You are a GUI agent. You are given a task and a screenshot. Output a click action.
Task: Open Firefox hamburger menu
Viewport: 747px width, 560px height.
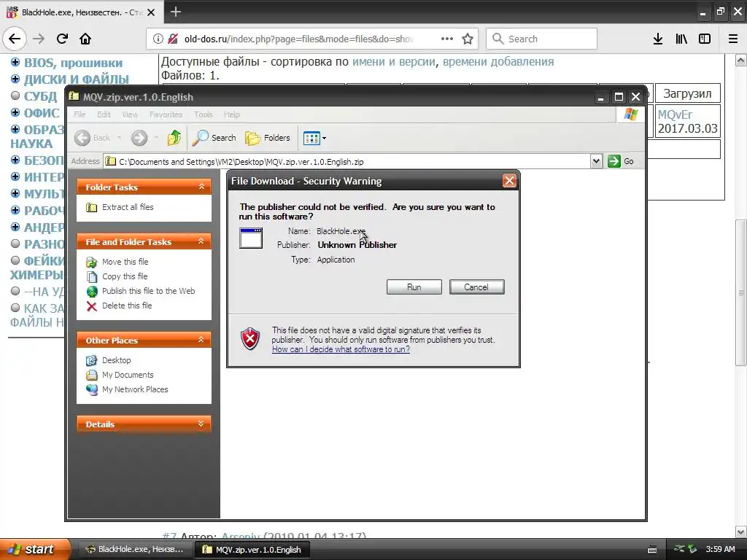733,39
